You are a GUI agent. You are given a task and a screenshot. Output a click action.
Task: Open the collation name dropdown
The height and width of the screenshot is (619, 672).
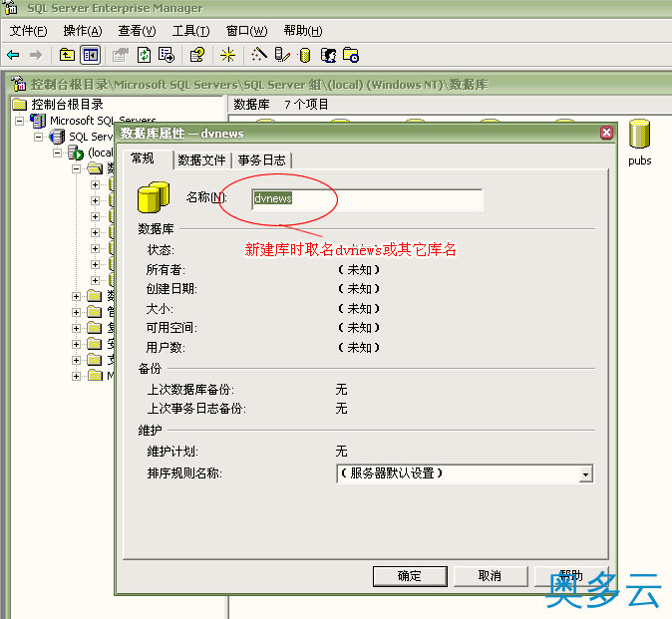585,474
